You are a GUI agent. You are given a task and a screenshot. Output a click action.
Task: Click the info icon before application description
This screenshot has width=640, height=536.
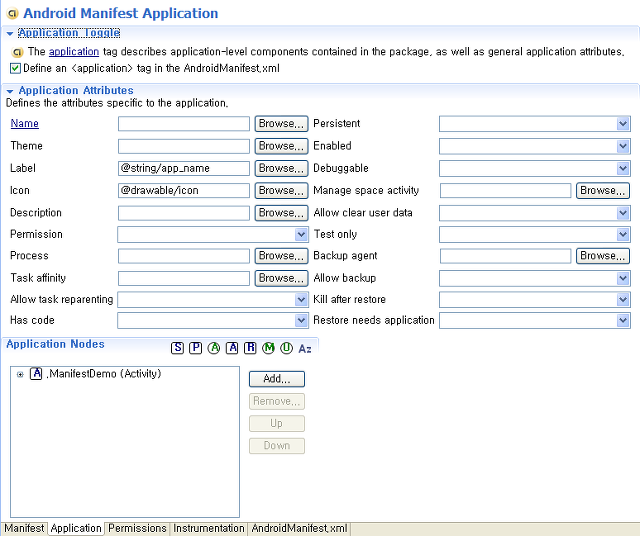pyautogui.click(x=17, y=52)
